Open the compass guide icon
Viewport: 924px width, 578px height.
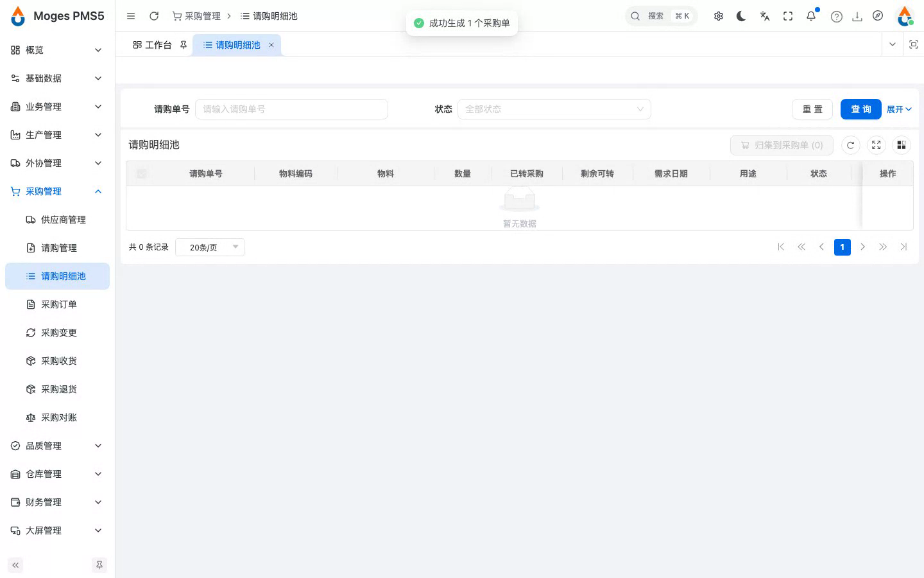pyautogui.click(x=878, y=16)
